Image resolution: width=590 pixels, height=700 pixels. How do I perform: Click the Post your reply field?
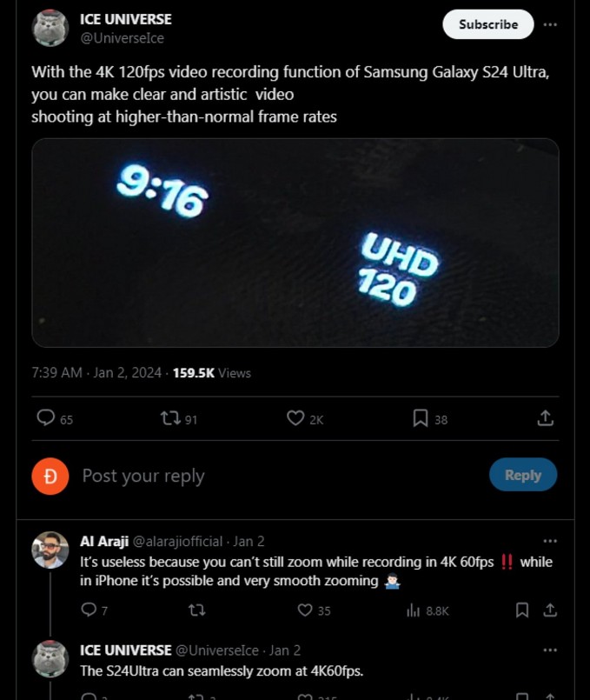[261, 476]
